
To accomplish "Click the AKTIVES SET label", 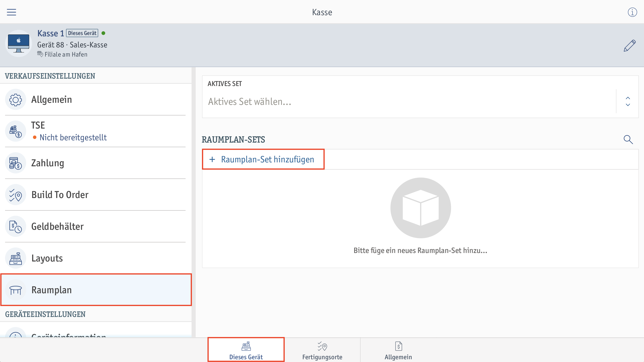I will (x=225, y=84).
